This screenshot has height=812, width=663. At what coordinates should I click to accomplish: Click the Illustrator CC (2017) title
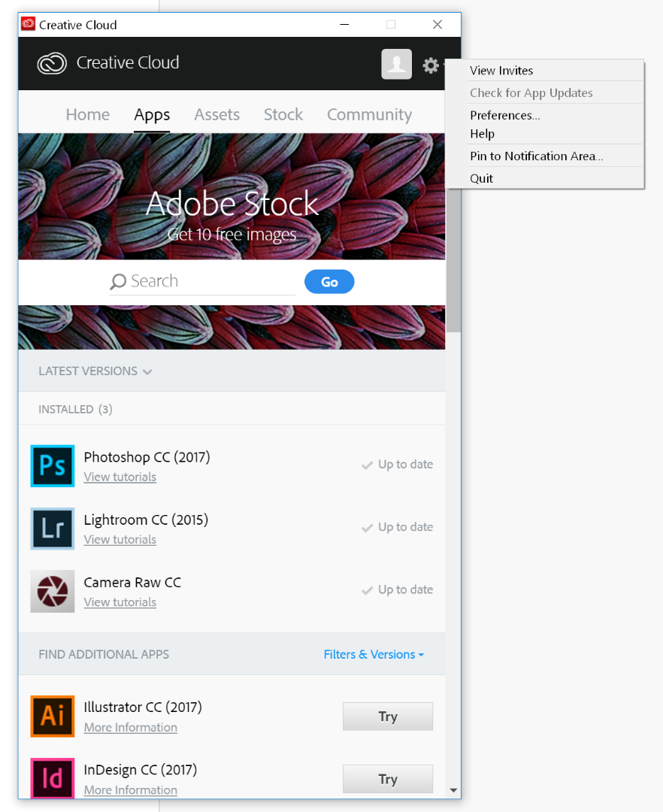(x=143, y=707)
